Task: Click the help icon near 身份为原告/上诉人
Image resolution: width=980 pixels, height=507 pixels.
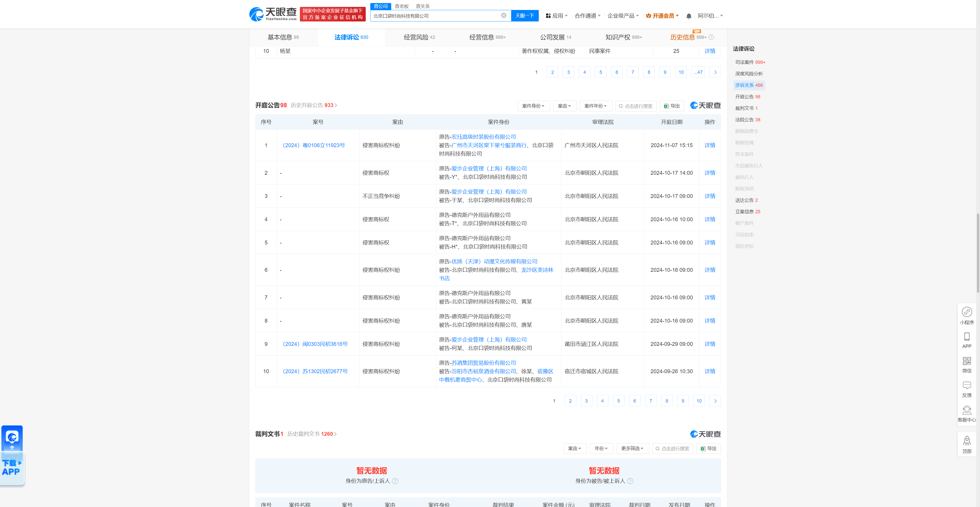Action: tap(395, 481)
